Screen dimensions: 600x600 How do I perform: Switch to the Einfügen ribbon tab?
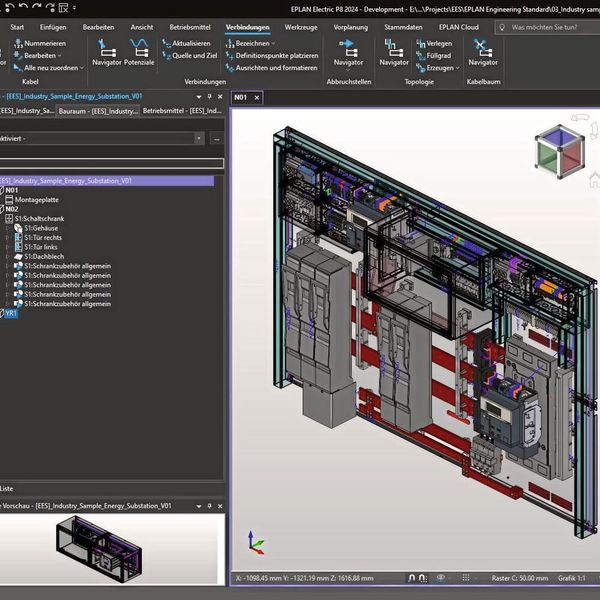53,27
